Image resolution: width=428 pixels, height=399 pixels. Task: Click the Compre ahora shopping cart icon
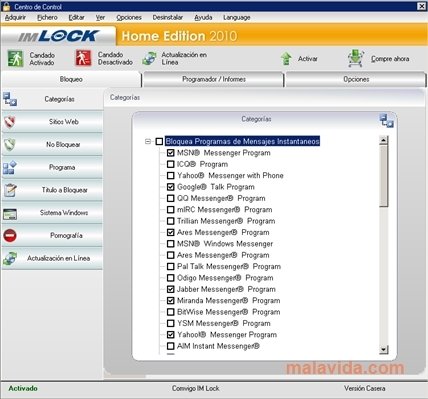click(x=356, y=58)
